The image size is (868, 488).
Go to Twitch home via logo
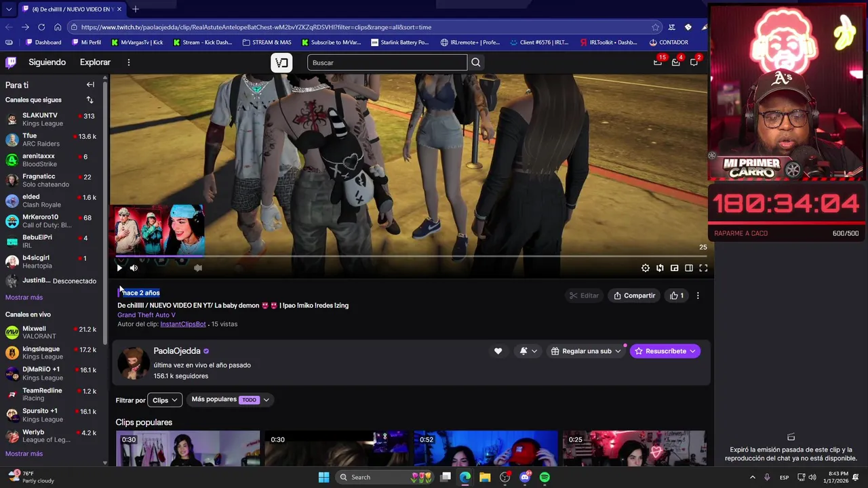(11, 62)
